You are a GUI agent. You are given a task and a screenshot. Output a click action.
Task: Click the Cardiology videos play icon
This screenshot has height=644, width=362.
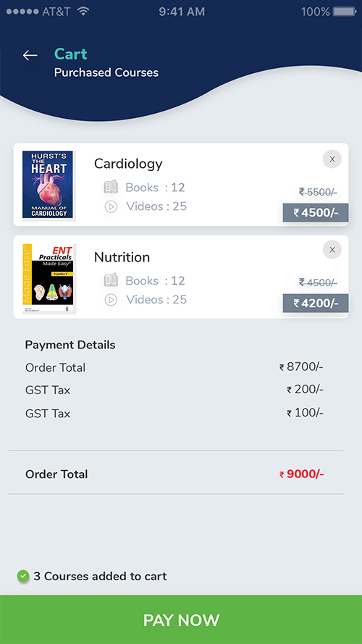coord(111,206)
